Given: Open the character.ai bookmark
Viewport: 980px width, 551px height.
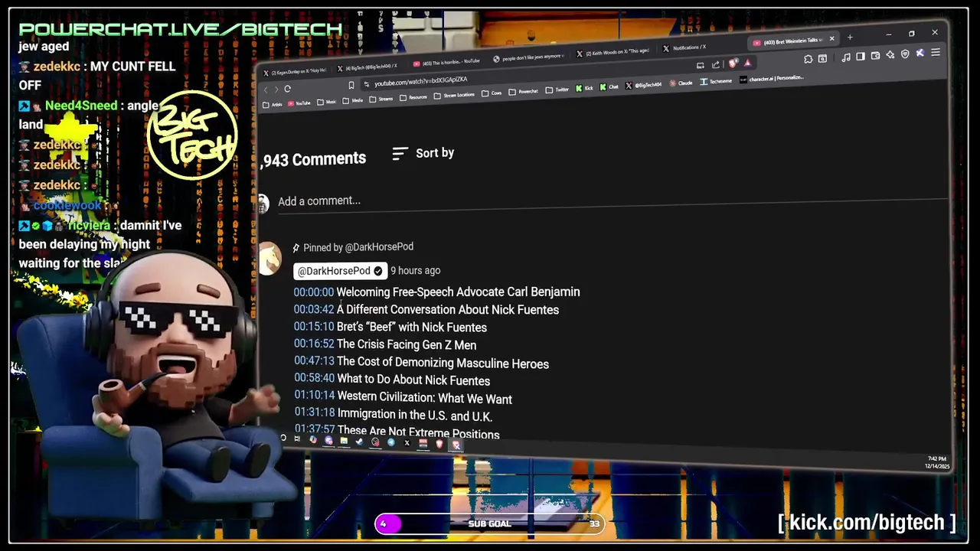Looking at the screenshot, I should [771, 79].
